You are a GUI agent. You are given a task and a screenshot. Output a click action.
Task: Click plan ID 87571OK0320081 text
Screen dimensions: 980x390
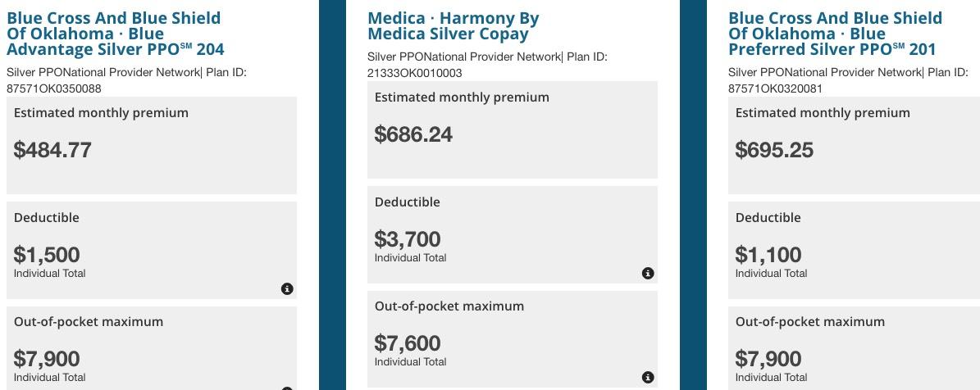775,88
